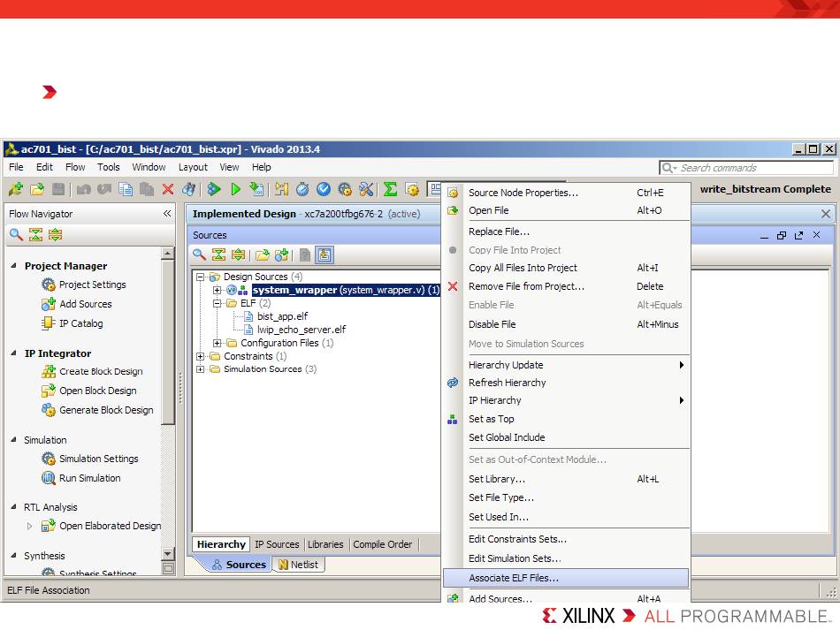Open the File menu
The width and height of the screenshot is (840, 630).
(16, 167)
